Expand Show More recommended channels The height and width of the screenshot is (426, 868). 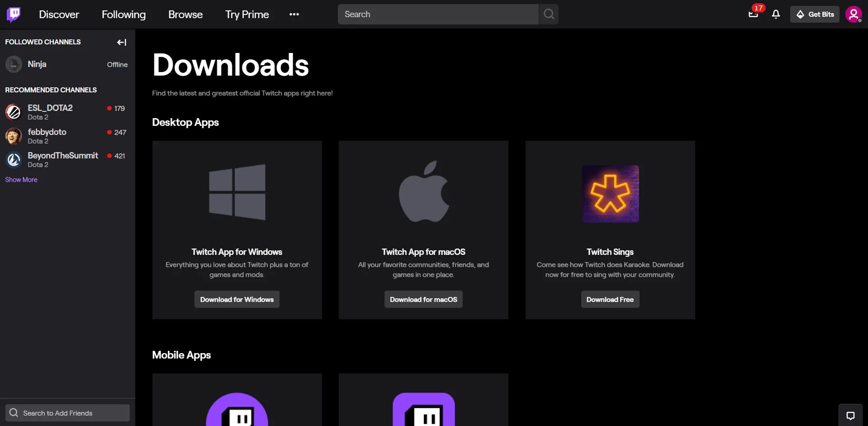click(x=21, y=179)
